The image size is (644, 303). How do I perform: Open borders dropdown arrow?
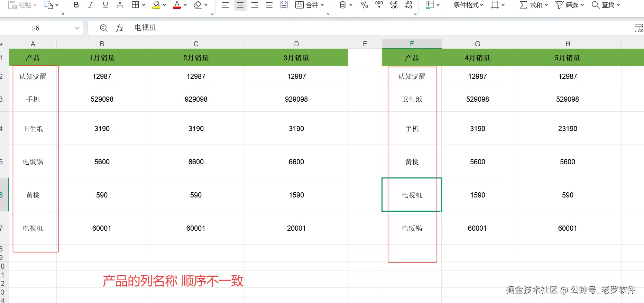tap(144, 5)
